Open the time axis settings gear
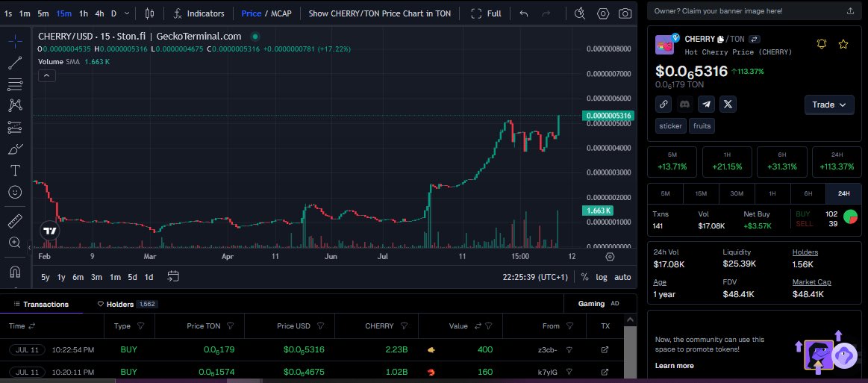 [610, 257]
